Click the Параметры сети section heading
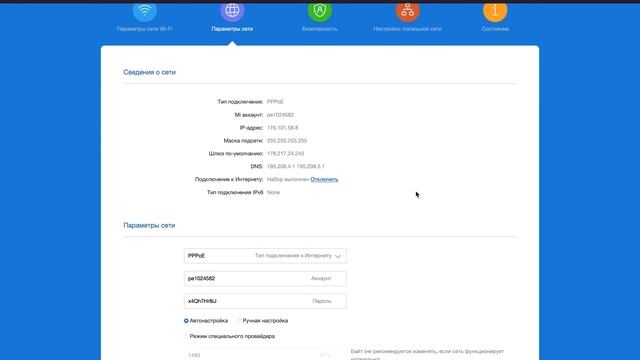 149,225
